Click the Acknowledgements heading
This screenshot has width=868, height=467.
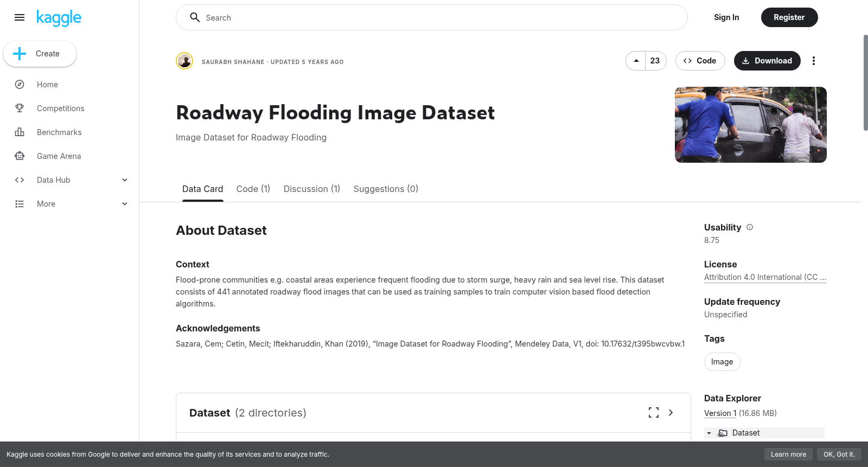coord(218,328)
